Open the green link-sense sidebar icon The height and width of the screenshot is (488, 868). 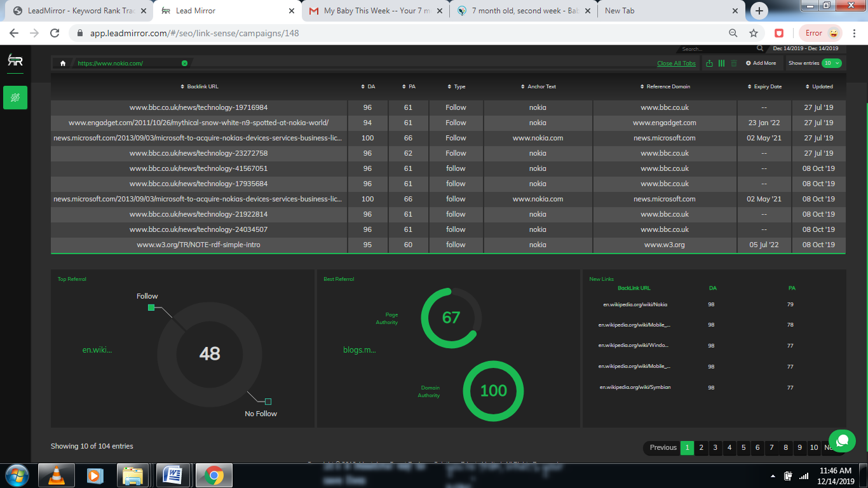click(15, 97)
